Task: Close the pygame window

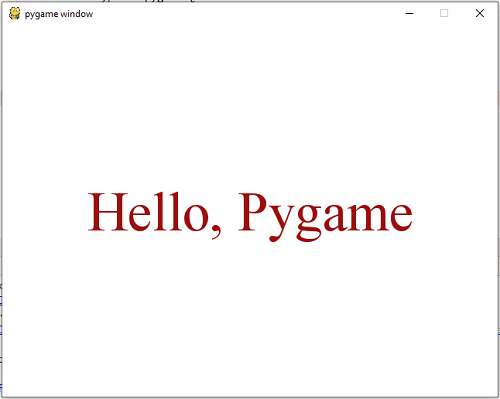Action: (x=480, y=13)
